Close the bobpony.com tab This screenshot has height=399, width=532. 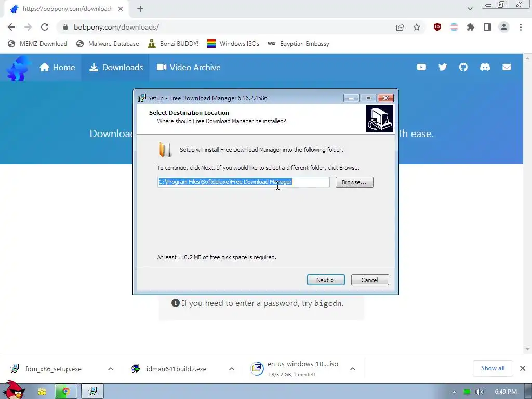121,9
